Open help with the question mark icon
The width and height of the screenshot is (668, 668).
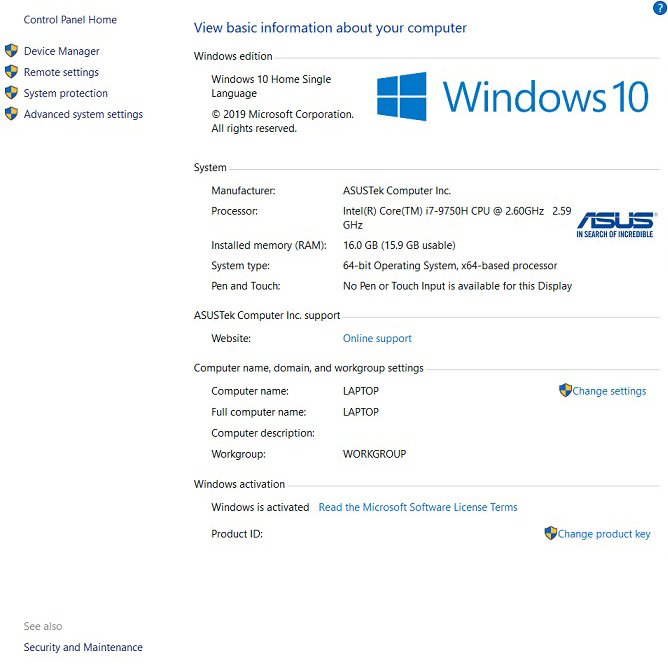tap(658, 7)
